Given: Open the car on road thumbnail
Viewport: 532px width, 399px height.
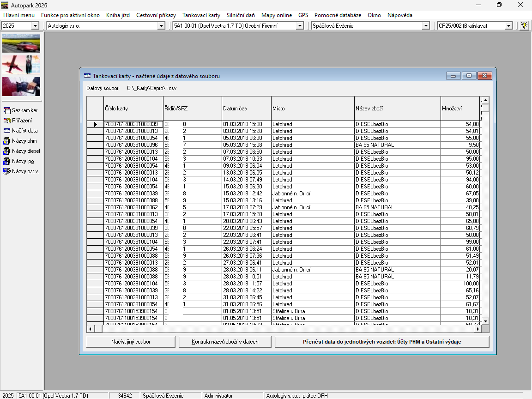Looking at the screenshot, I should point(21,43).
